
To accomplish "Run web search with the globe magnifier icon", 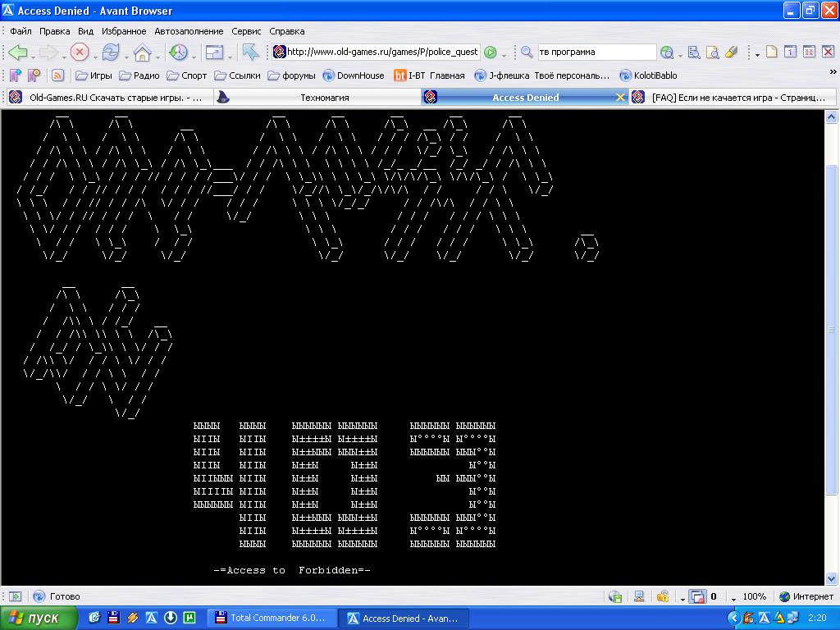I will 667,52.
